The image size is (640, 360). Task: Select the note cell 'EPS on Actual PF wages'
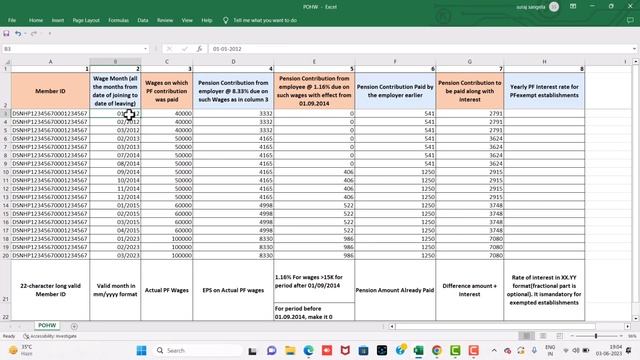(233, 290)
